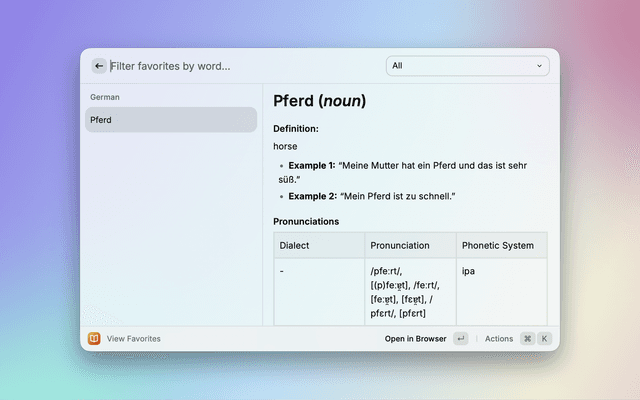Viewport: 640px width, 400px height.
Task: Click the Pferd (noun) heading
Action: tap(319, 101)
